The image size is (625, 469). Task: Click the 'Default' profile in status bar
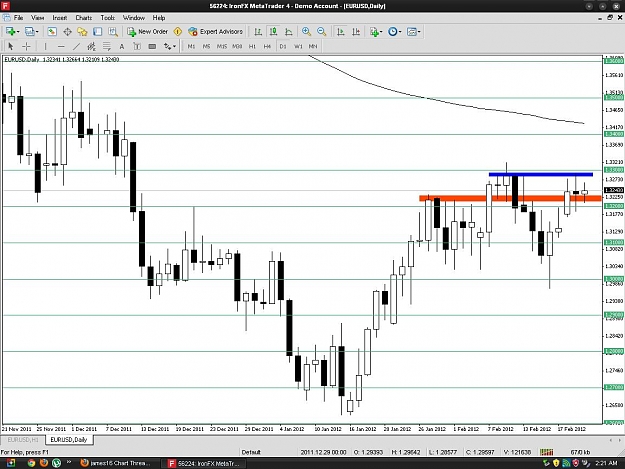[251, 452]
